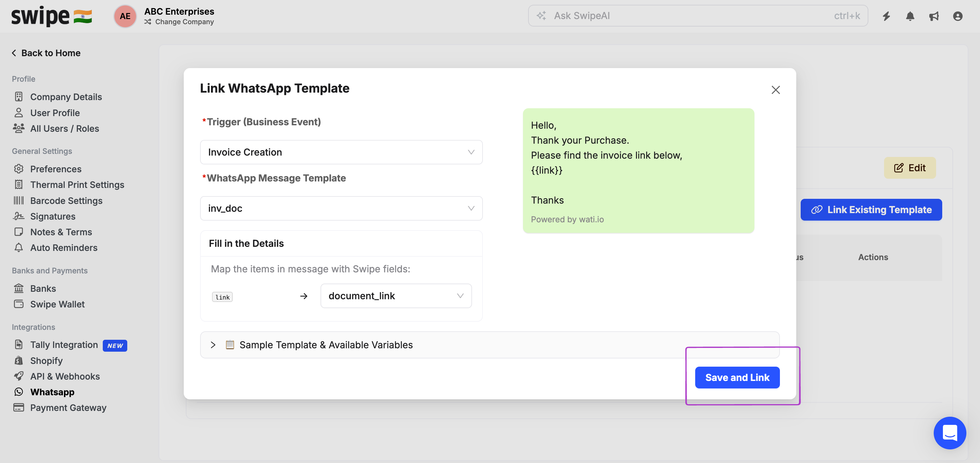
Task: Click the Edit button
Action: tap(909, 168)
